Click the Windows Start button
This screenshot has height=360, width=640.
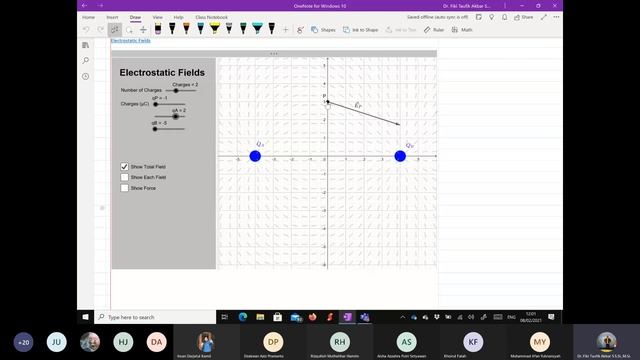pos(85,317)
